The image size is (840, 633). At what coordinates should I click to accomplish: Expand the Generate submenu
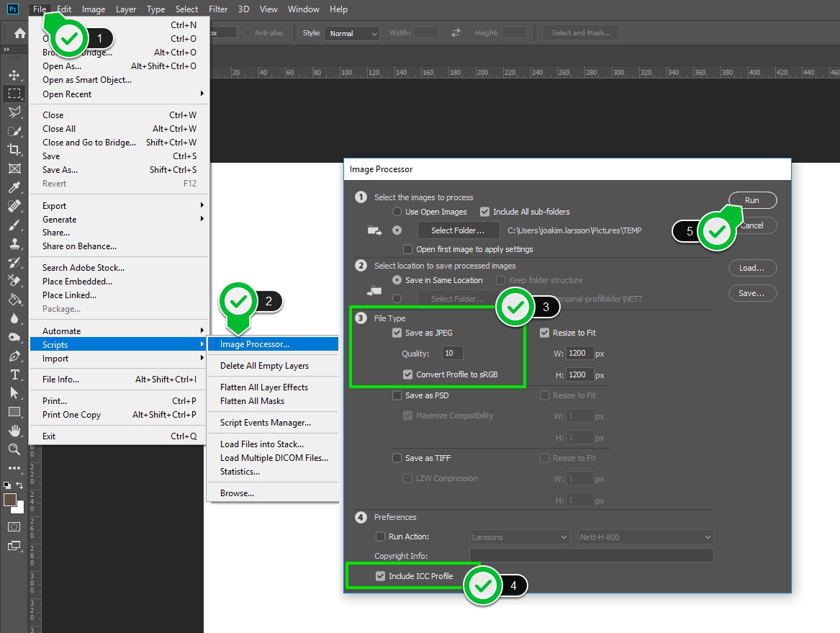(x=119, y=219)
